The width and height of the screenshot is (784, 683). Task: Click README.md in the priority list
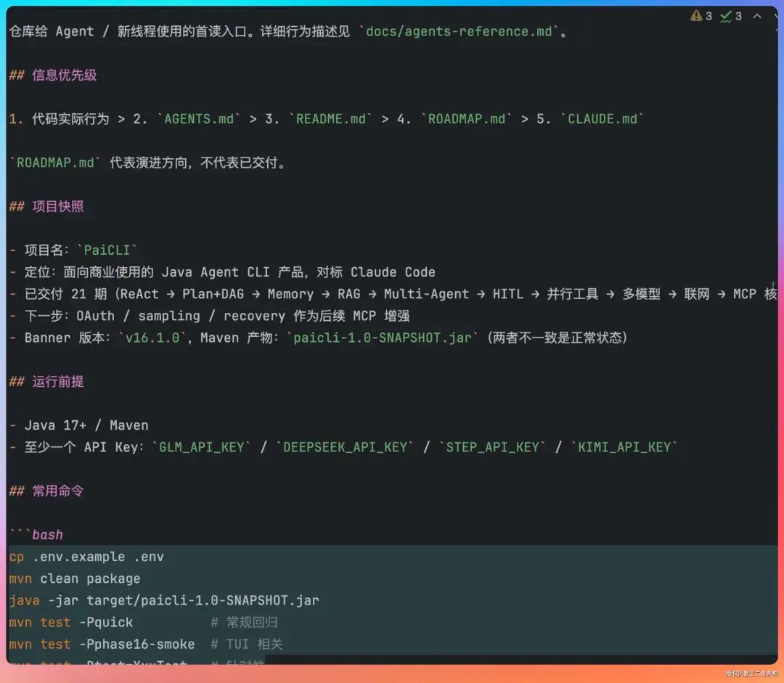point(330,119)
